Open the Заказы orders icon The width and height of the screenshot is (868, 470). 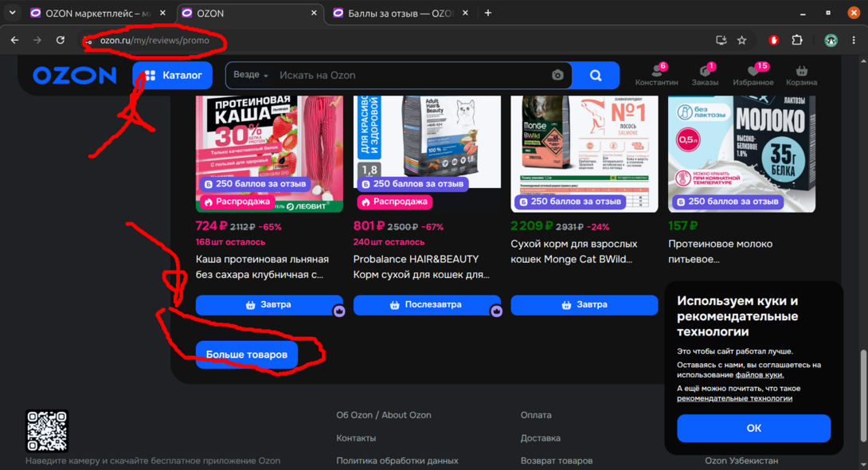705,76
